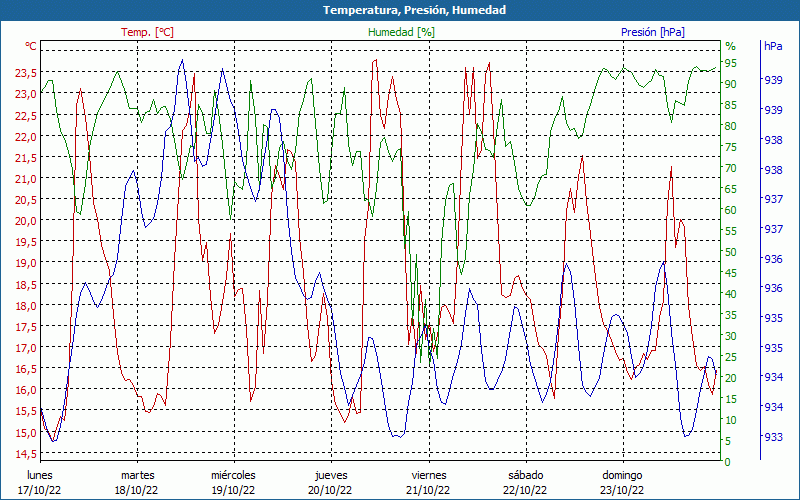This screenshot has height=500, width=800.
Task: Select the "sábado" day label
Action: (526, 476)
